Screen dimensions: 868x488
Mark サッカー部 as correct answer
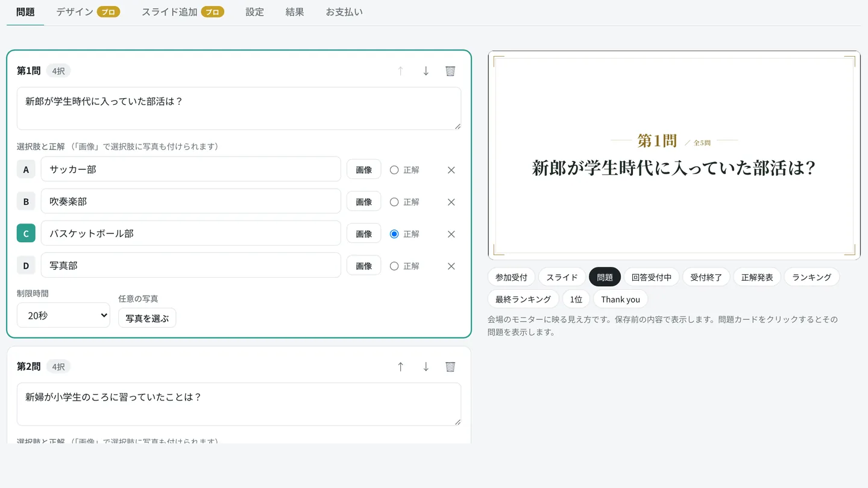[394, 170]
